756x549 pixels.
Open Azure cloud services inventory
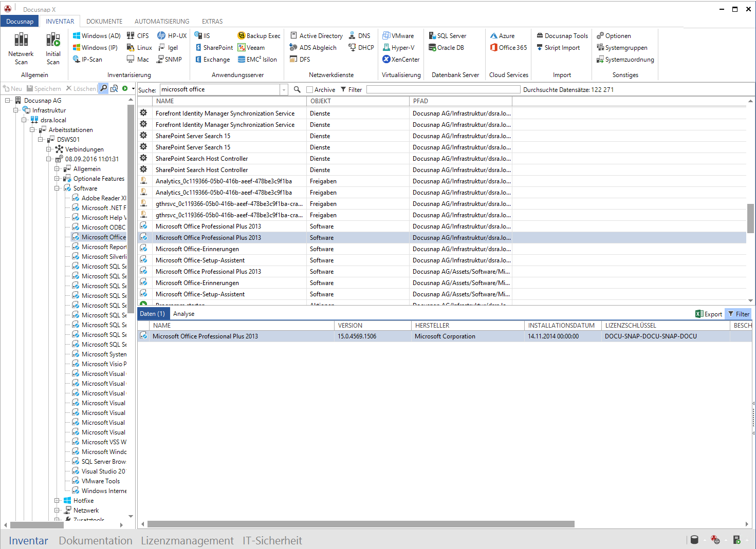coord(503,35)
